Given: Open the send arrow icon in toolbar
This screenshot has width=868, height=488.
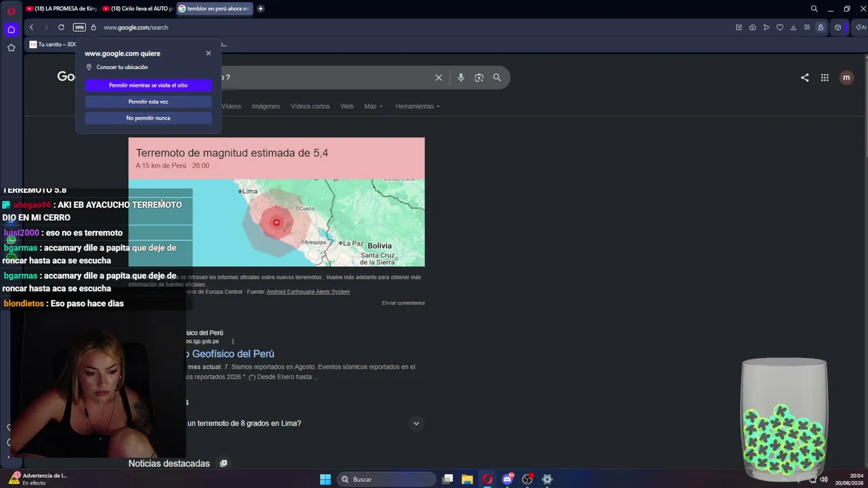Looking at the screenshot, I should coord(766,27).
